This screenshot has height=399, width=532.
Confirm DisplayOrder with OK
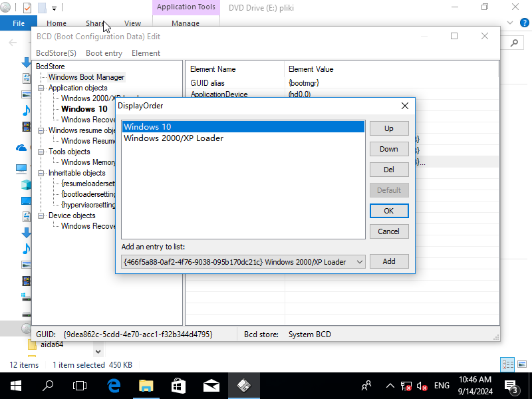pyautogui.click(x=389, y=211)
